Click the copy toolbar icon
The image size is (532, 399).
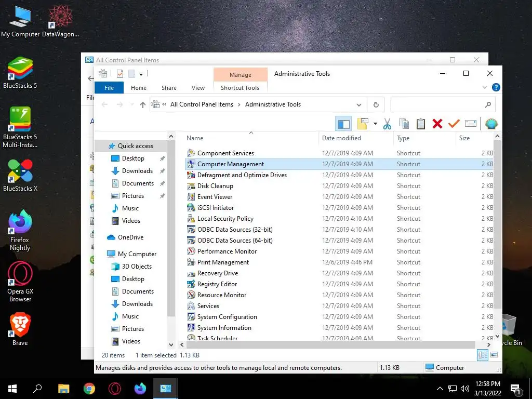[x=404, y=124]
